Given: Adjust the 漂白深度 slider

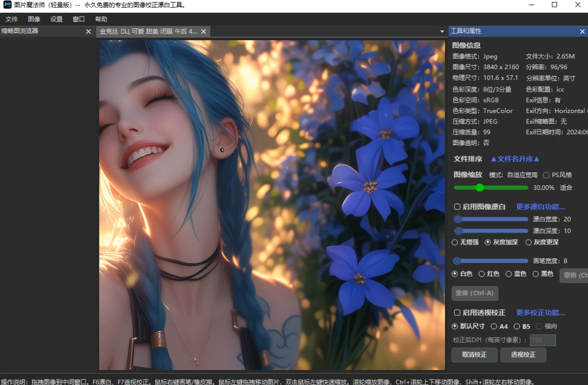Looking at the screenshot, I should click(491, 231).
